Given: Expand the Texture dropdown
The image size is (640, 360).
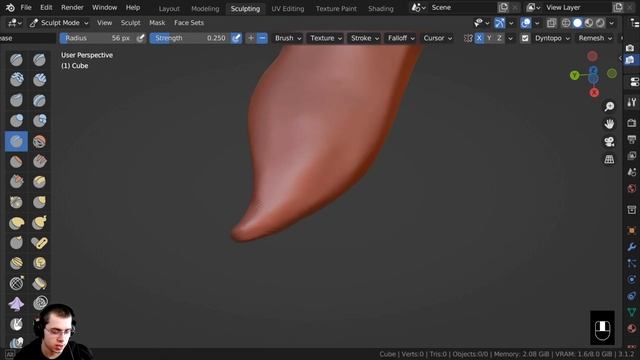Looking at the screenshot, I should click(325, 38).
